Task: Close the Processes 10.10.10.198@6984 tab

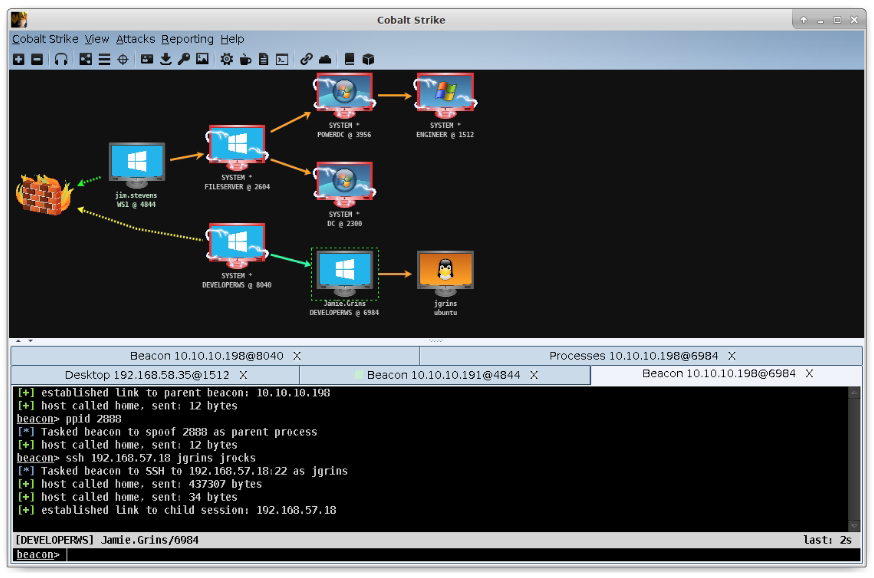Action: pyautogui.click(x=732, y=356)
